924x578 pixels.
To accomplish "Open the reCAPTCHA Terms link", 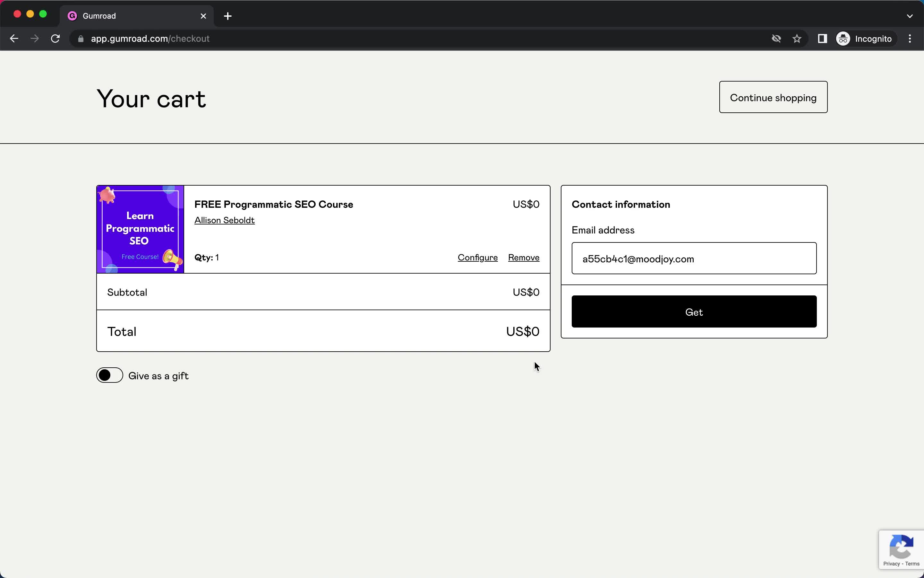I will coord(912,564).
